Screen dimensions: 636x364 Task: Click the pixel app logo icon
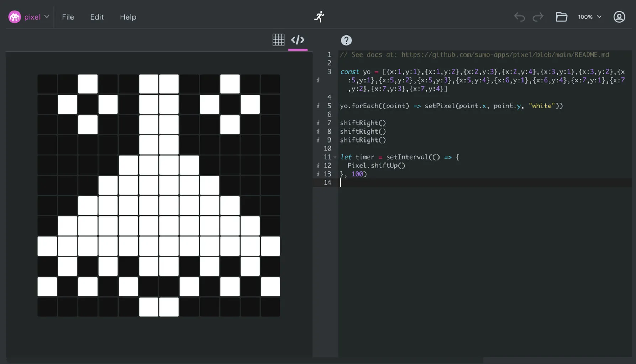coord(15,17)
